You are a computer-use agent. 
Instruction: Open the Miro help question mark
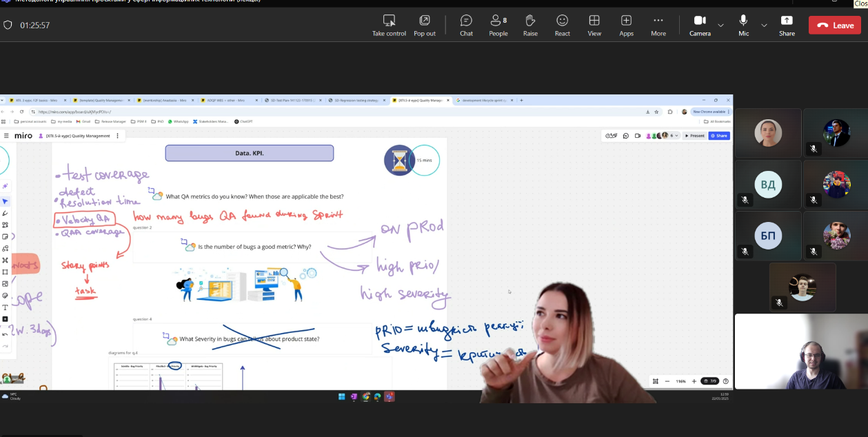click(725, 381)
